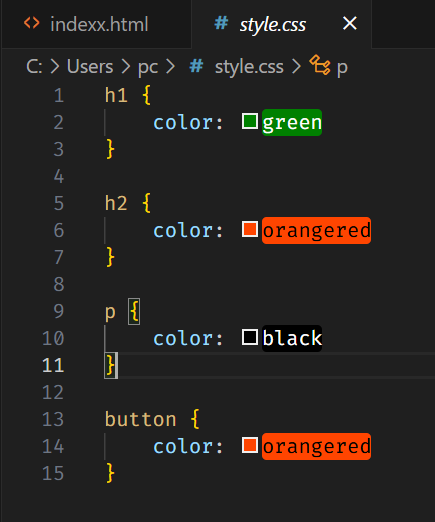Click the highlighted opening brace on line 9
The width and height of the screenshot is (435, 522).
(x=134, y=311)
